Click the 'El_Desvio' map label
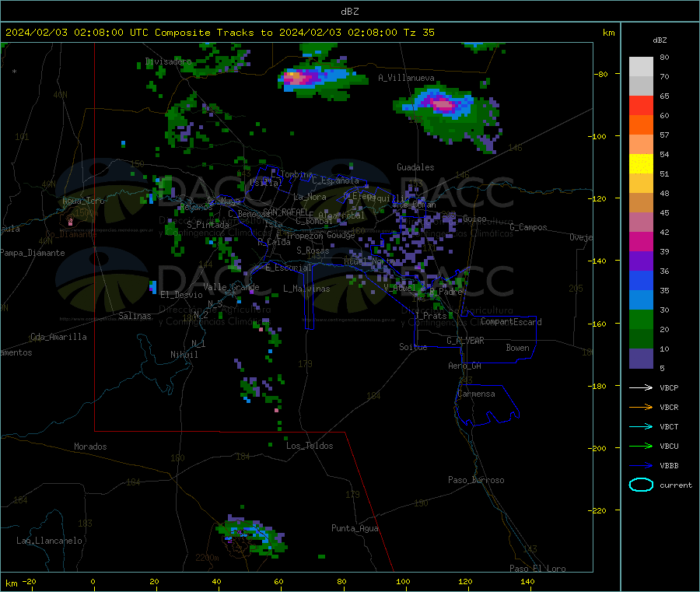Screen dimensions: 700x592 tap(181, 295)
